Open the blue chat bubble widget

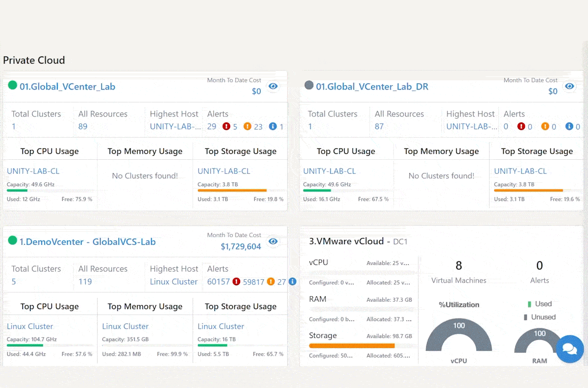pos(570,349)
